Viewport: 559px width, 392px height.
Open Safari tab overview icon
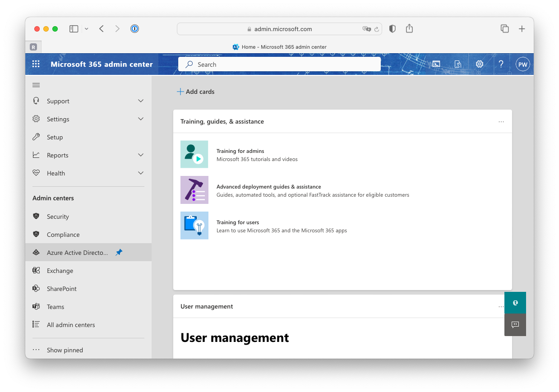[505, 29]
